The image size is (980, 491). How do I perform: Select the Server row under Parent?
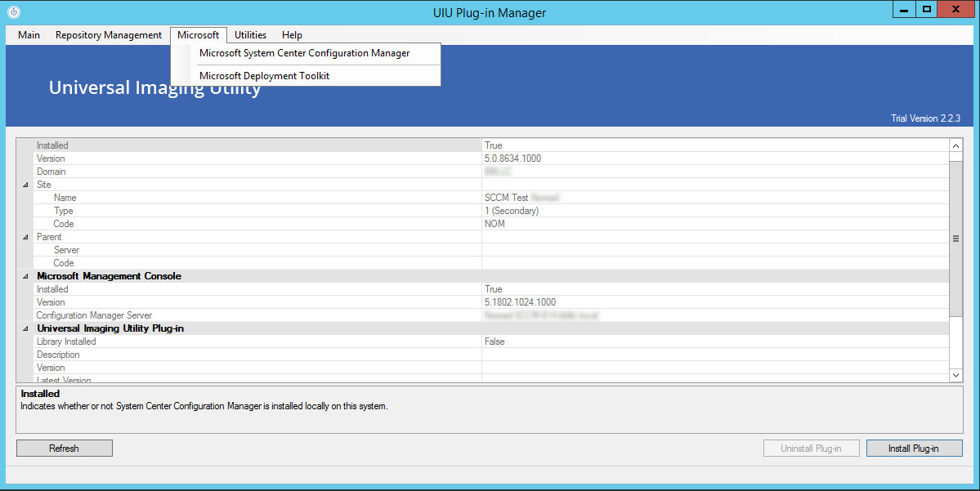pos(490,250)
